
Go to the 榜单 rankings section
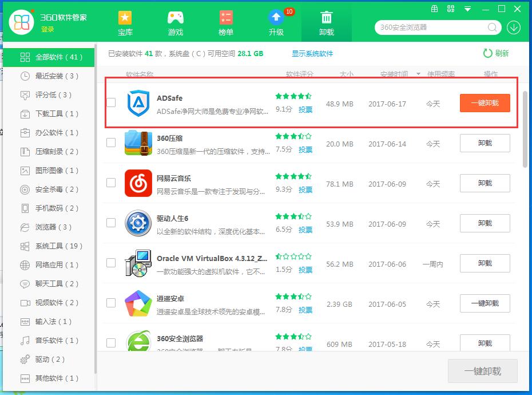[x=226, y=23]
